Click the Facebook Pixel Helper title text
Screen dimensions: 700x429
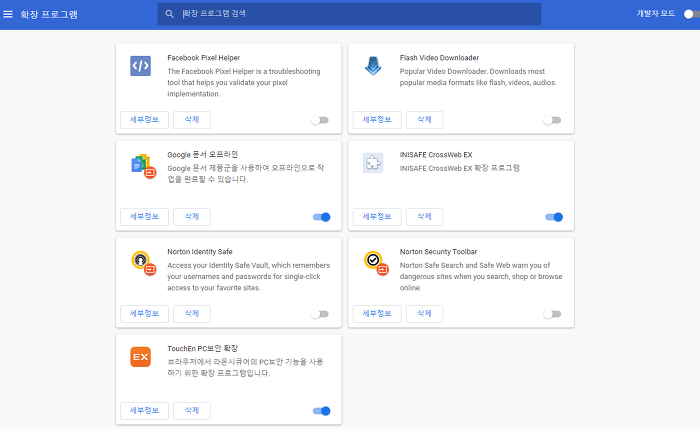(x=204, y=58)
